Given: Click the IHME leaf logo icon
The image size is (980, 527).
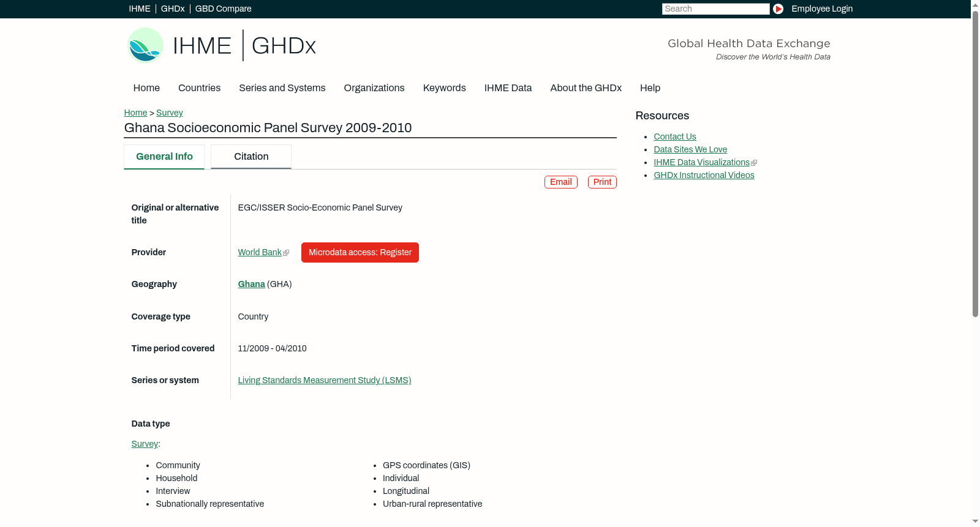Looking at the screenshot, I should (145, 45).
